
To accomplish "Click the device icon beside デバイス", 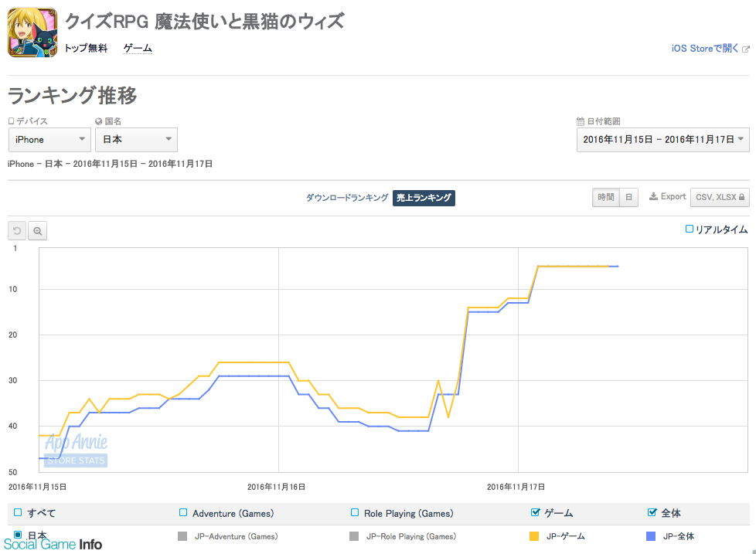I will 11,121.
